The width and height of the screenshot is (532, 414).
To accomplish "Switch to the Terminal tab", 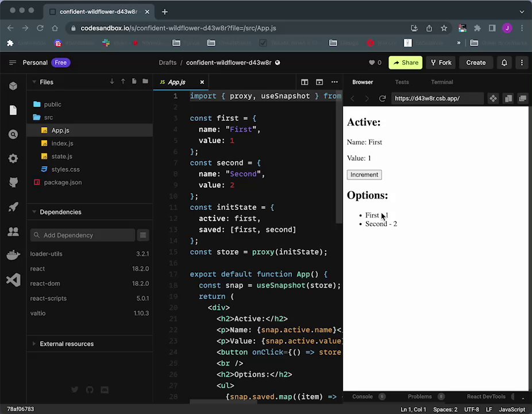I will click(441, 82).
